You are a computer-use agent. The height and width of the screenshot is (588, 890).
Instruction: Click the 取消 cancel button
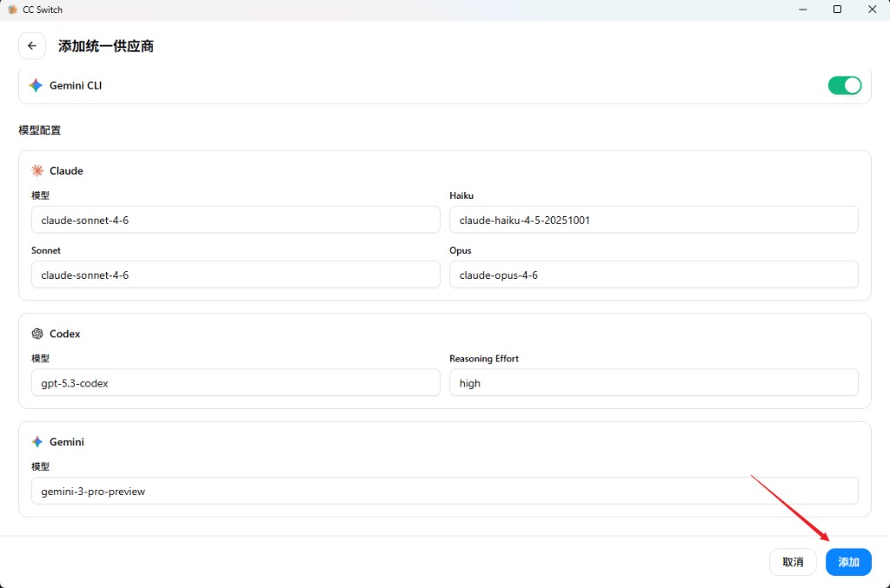click(x=793, y=562)
